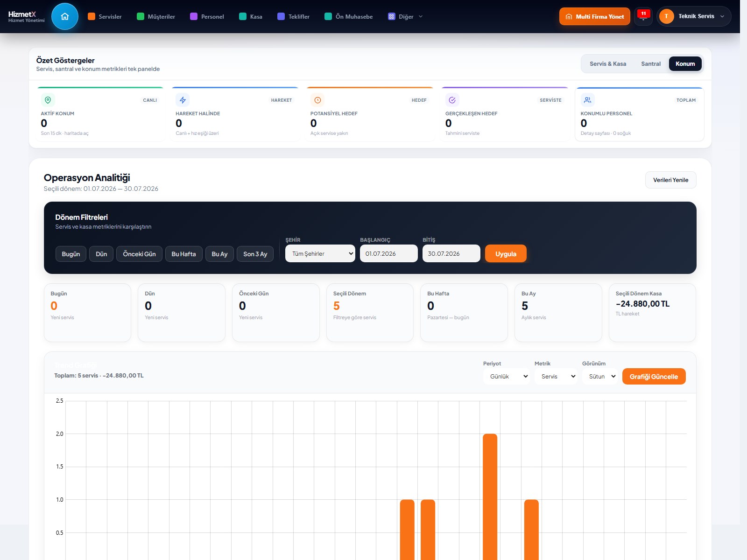
Task: Click the tallest orange chart bar
Action: [490, 497]
